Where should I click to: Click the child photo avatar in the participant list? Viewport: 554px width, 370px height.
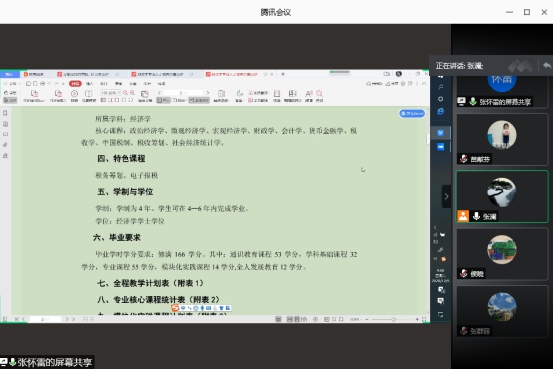pos(502,135)
